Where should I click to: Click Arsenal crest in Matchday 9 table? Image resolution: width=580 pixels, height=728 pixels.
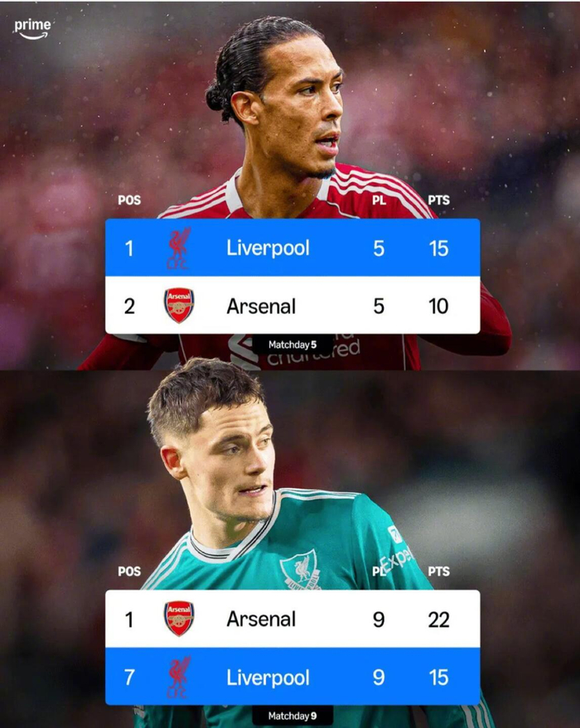click(179, 619)
